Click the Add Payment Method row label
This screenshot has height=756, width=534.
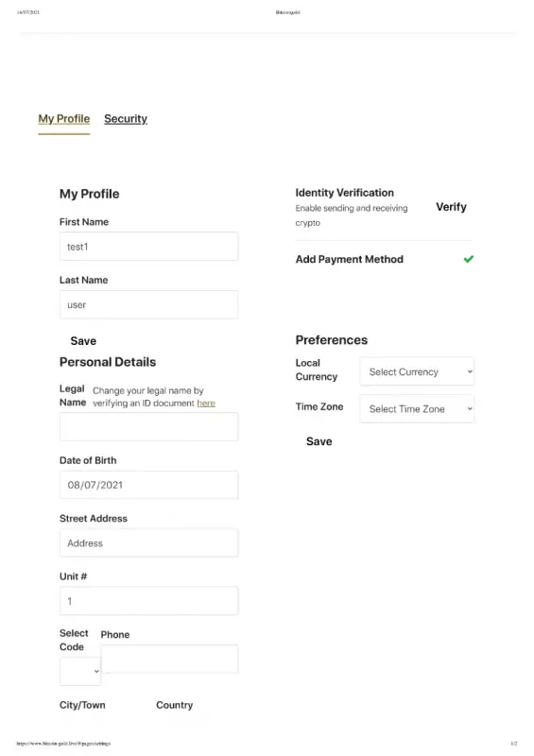pos(350,259)
